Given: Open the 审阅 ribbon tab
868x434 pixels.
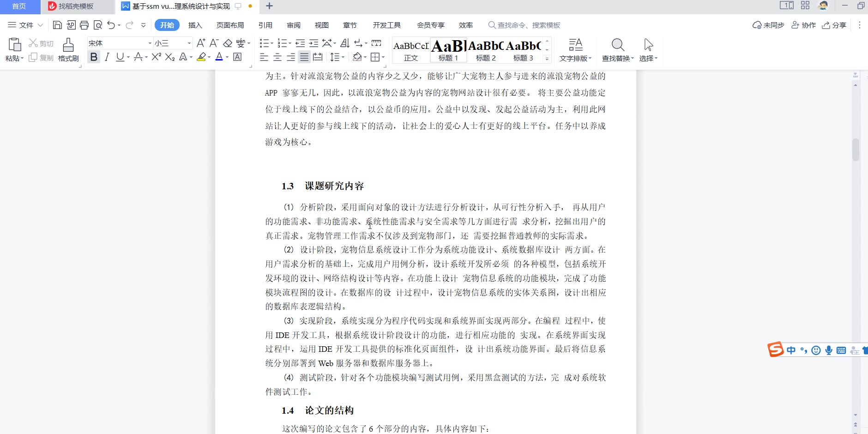Looking at the screenshot, I should tap(294, 25).
